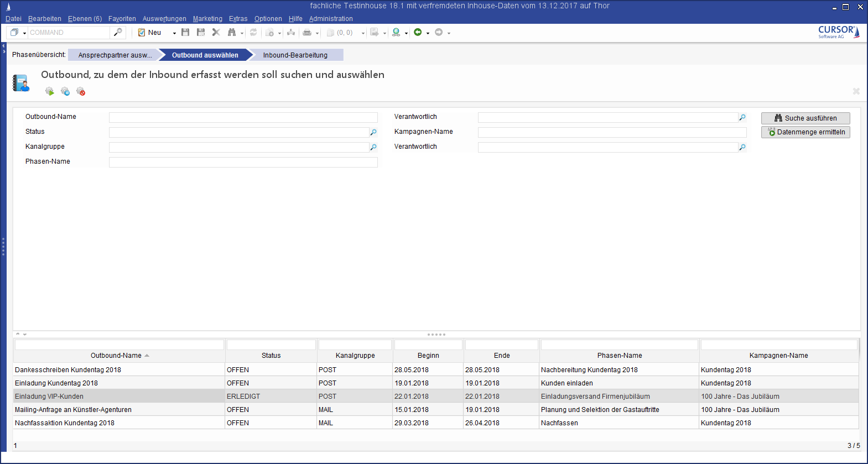Open the Auswertungen menu
Screen dimensions: 868x464
tap(164, 19)
